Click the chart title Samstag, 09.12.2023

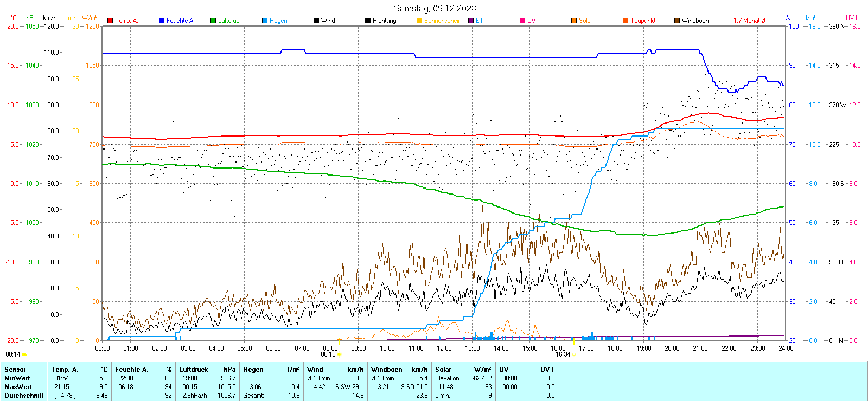point(435,8)
